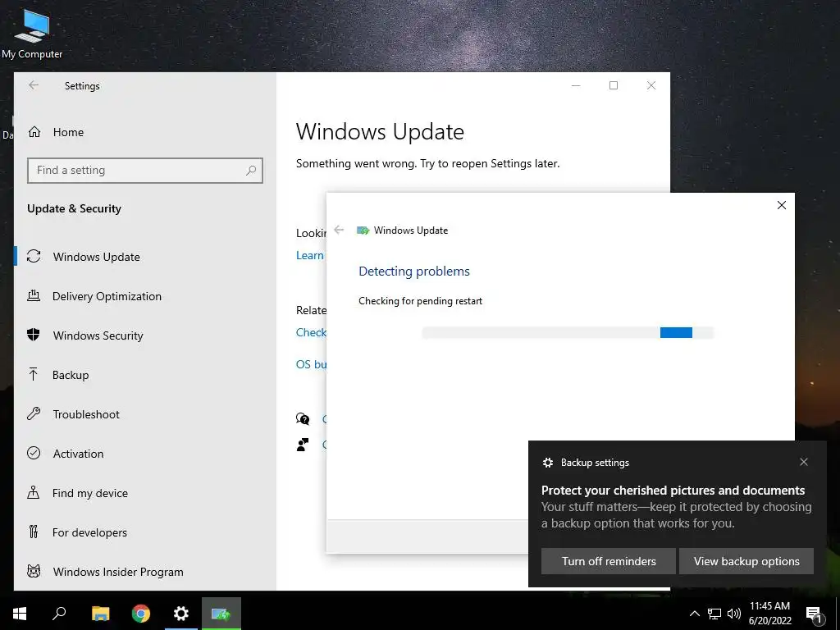Open the Windows Start menu
The width and height of the screenshot is (840, 630).
(20, 614)
